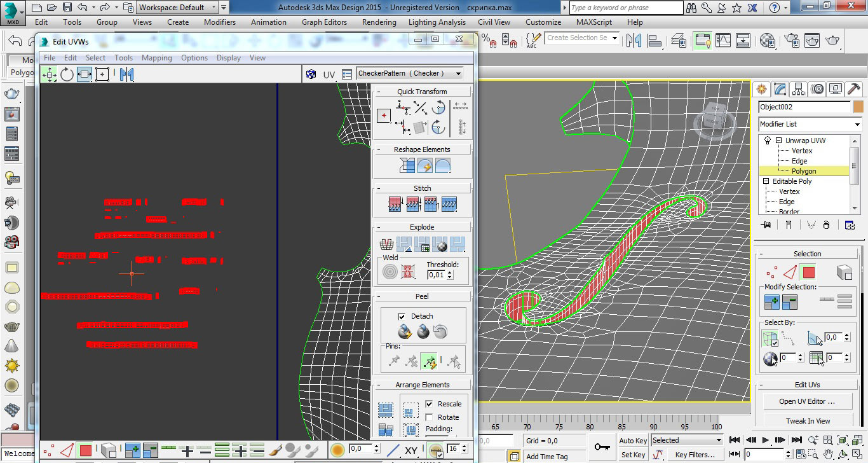Select the Rotate tool in Edit UVWs toolbar
Image resolution: width=868 pixels, height=463 pixels.
pyautogui.click(x=67, y=74)
